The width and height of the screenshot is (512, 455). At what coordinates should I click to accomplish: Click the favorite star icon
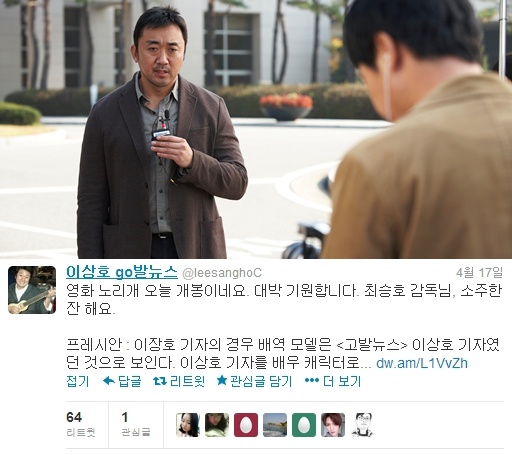[222, 380]
